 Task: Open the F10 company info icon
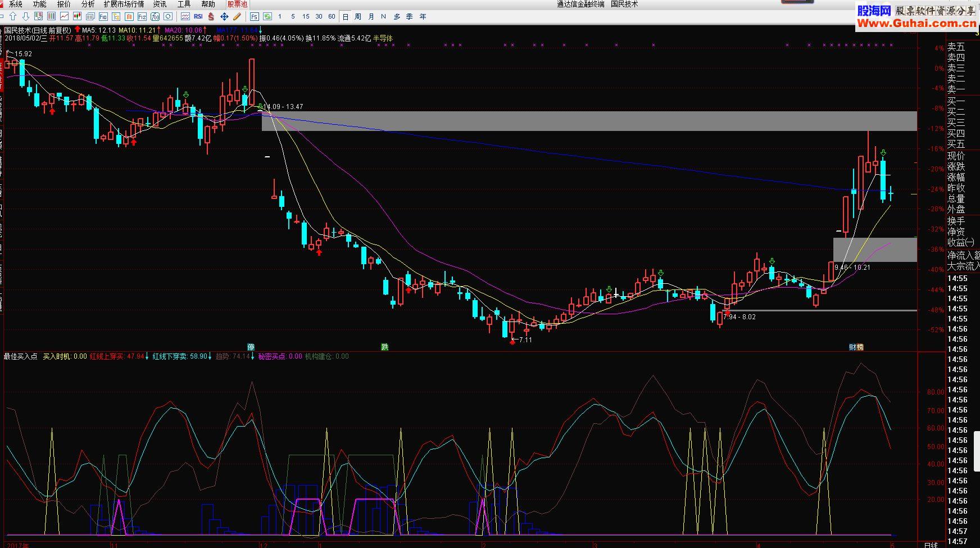103,16
